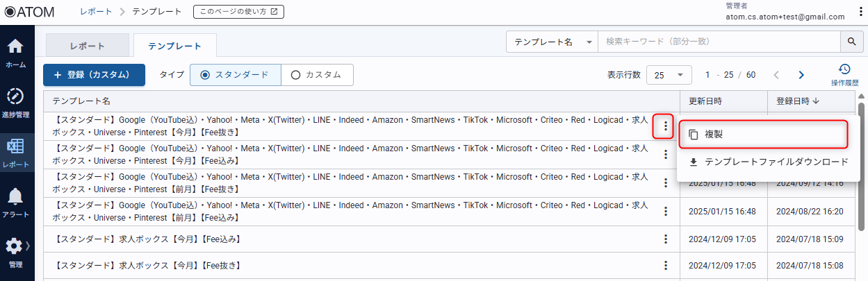Open the progress management (進捗管理) icon
Viewport: 868px width, 281px height.
pyautogui.click(x=15, y=101)
